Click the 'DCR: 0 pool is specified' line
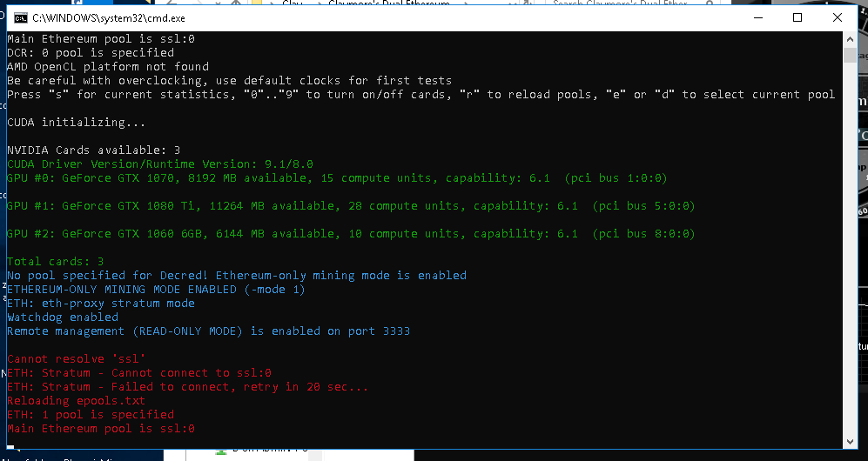The width and height of the screenshot is (868, 461). pyautogui.click(x=91, y=52)
